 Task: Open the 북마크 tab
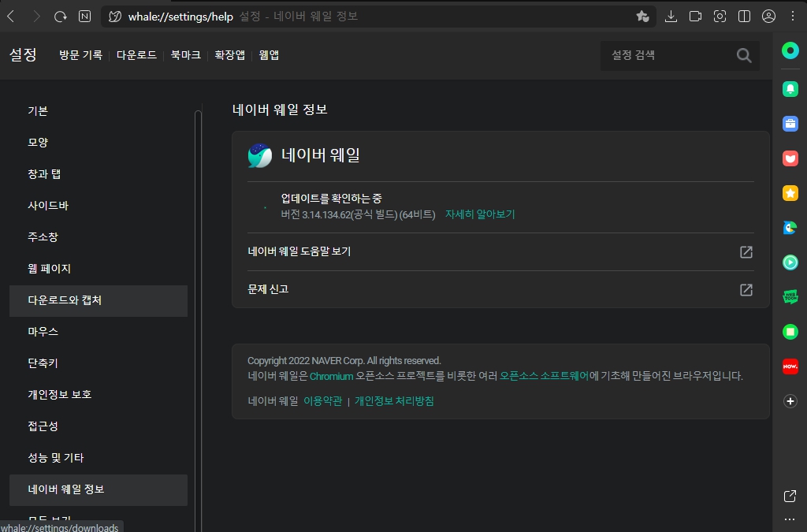[x=186, y=55]
